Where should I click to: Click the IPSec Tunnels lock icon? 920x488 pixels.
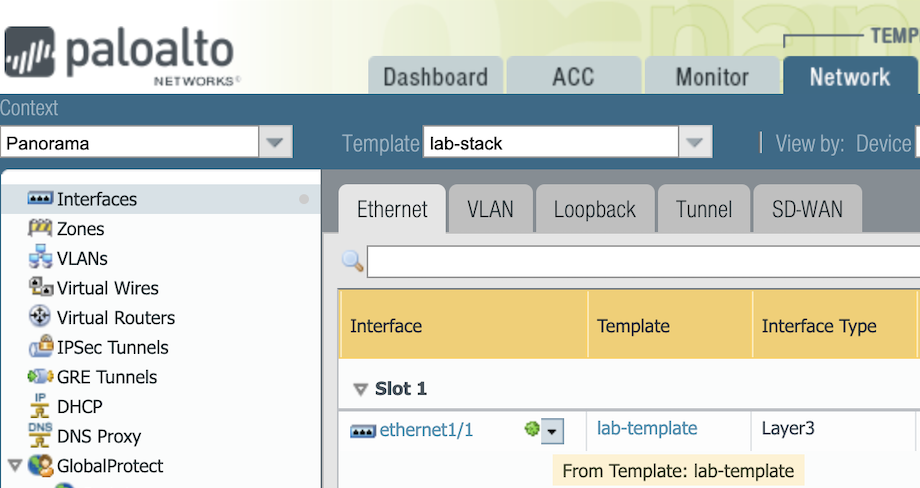click(40, 348)
